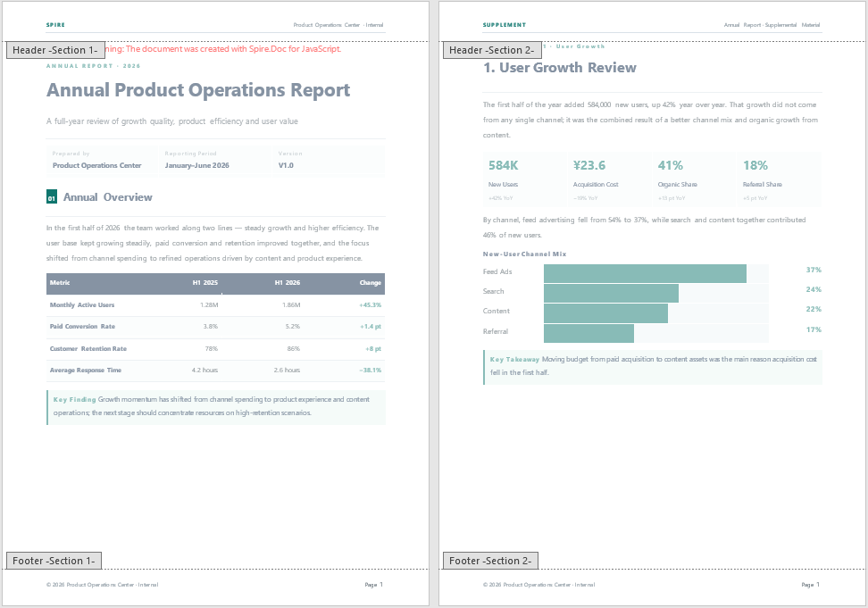Click the "Page 1" footer on the Section 1 page

click(373, 584)
